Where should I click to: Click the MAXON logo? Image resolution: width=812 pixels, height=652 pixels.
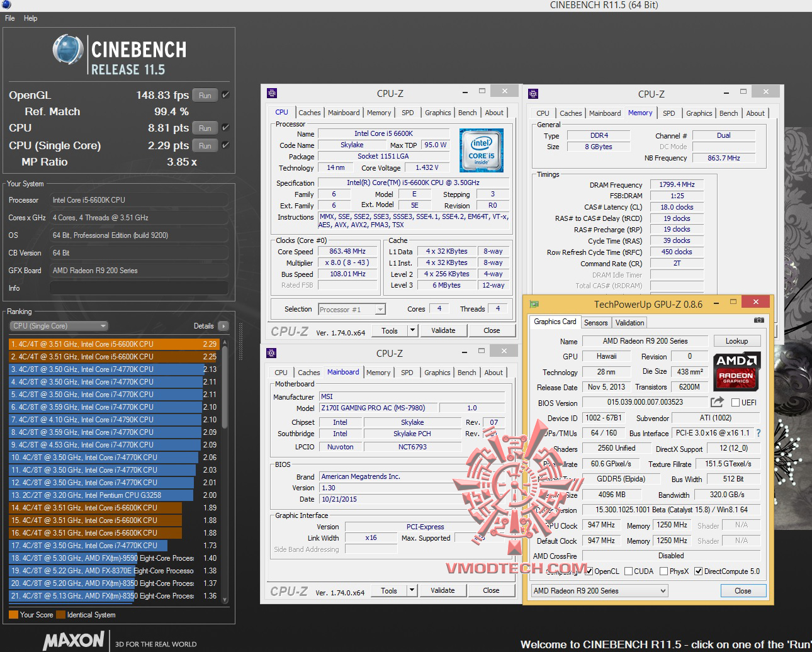point(74,641)
